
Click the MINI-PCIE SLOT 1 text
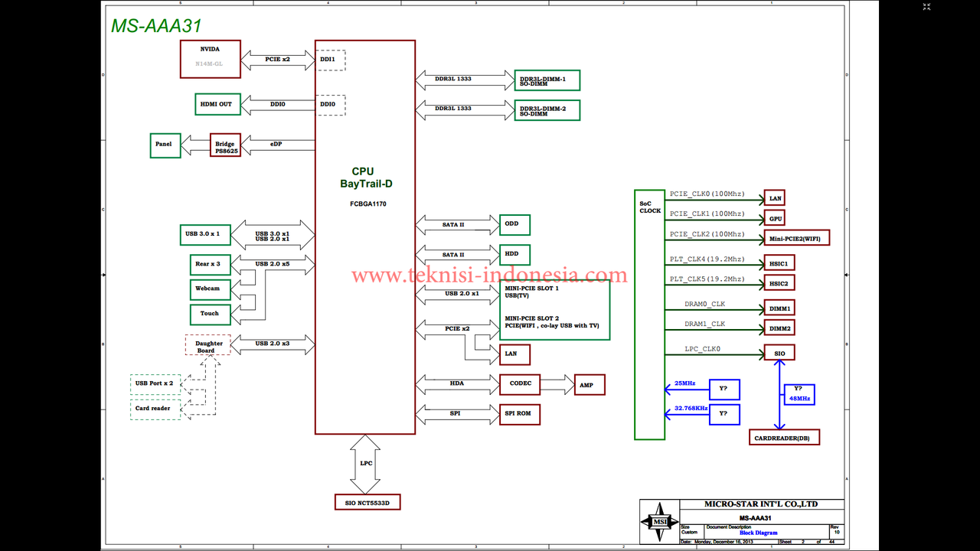point(531,289)
